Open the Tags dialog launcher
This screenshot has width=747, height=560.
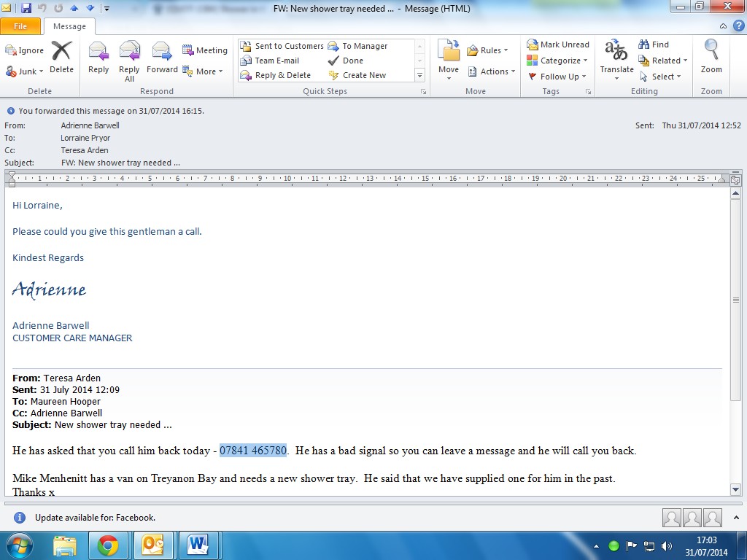pos(589,91)
